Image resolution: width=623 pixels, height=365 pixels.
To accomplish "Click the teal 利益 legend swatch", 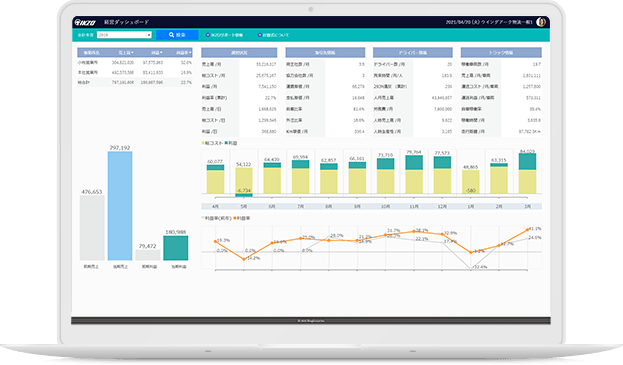I will point(226,143).
